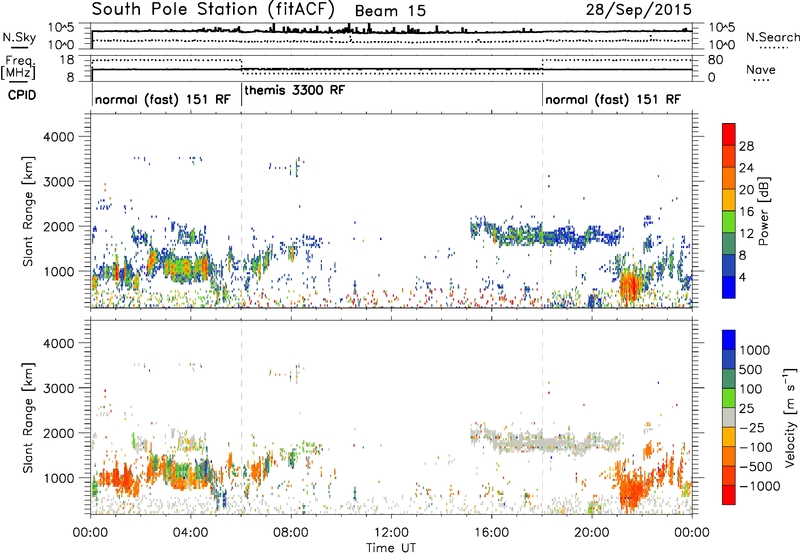Click the '18' frequency axis label
This screenshot has height=554, width=800.
coord(66,60)
